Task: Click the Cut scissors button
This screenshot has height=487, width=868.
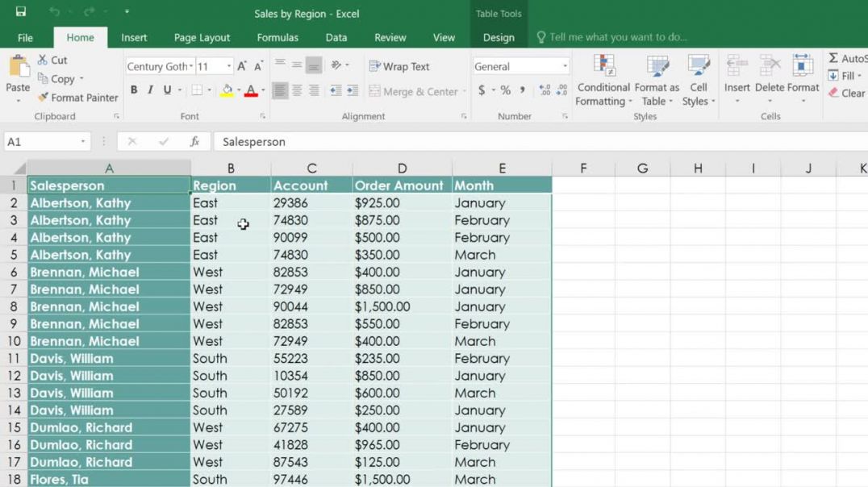Action: click(52, 60)
